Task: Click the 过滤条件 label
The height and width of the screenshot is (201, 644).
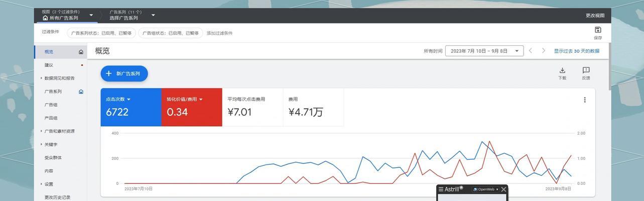Action: 50,32
